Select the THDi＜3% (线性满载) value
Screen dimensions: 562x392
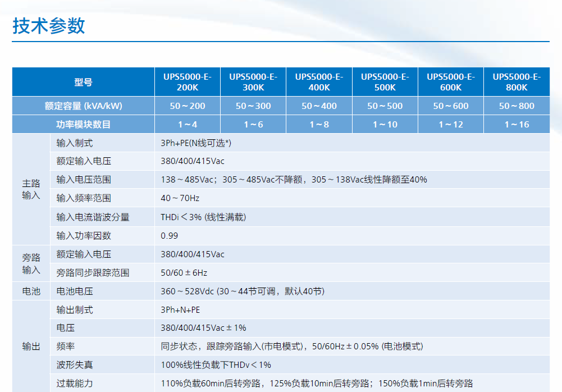tap(203, 217)
